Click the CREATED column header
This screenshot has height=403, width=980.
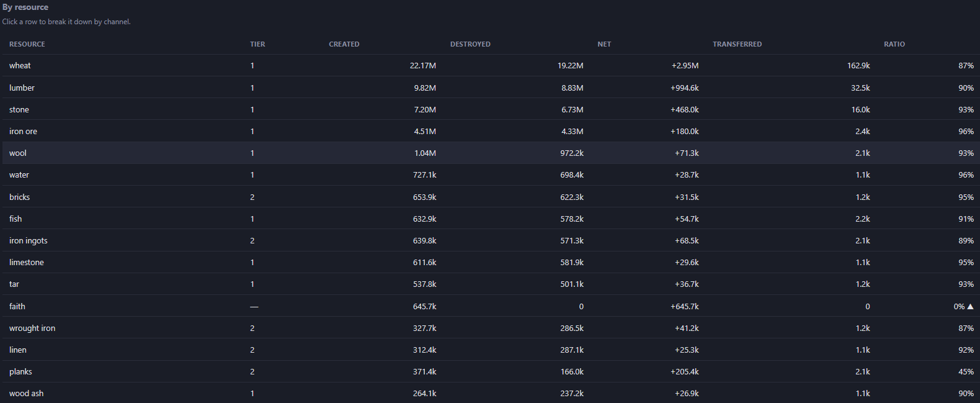344,44
